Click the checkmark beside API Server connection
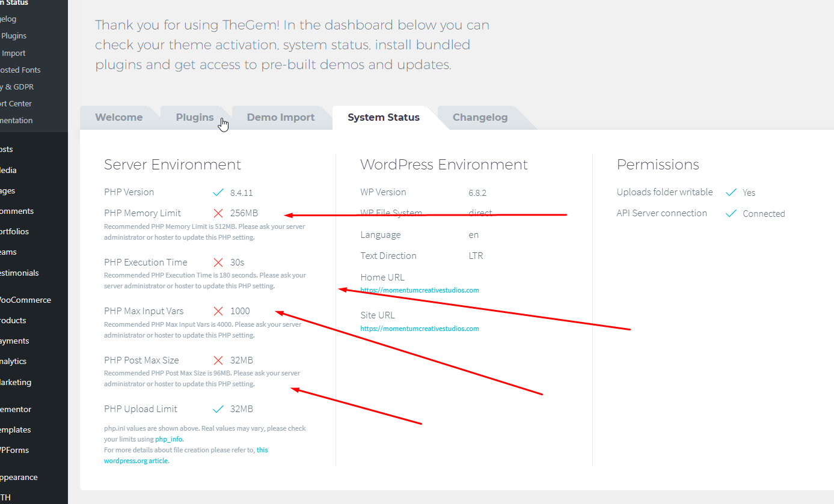The width and height of the screenshot is (834, 504). [x=731, y=214]
